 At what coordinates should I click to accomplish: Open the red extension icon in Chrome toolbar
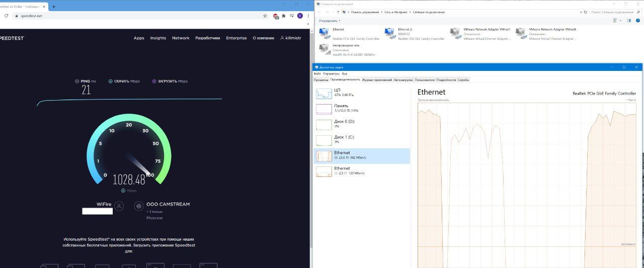coord(276,16)
